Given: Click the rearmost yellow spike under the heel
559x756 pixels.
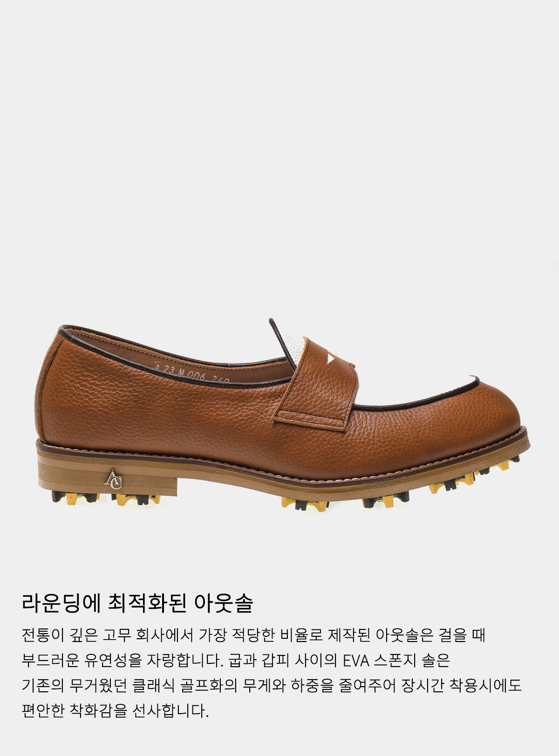Looking at the screenshot, I should [x=75, y=498].
